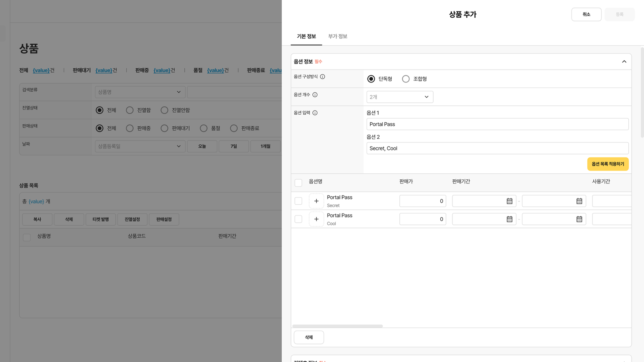Collapse the 옵션 정보 section
Screen dimensions: 644x362
(624, 62)
